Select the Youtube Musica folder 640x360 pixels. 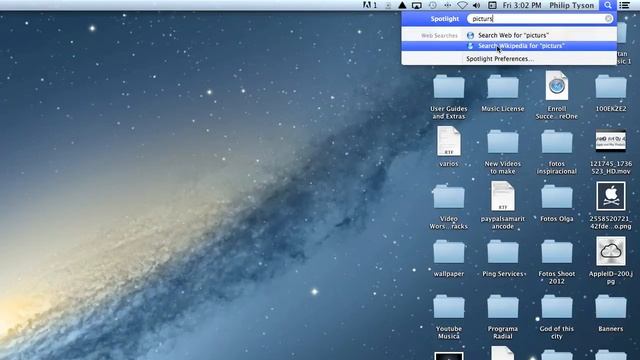coord(449,307)
